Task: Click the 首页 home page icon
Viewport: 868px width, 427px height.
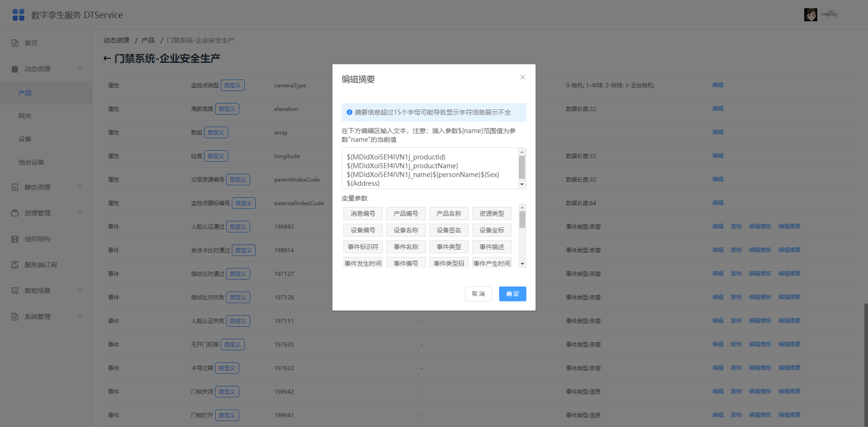Action: (15, 43)
